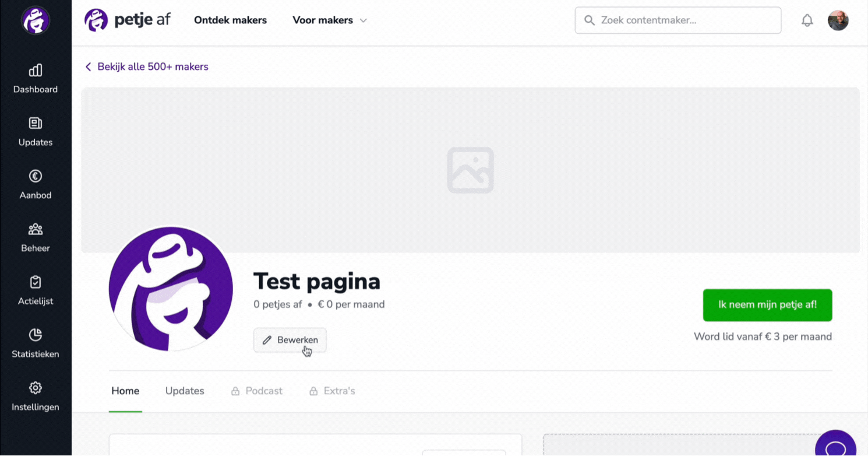Go back via Bekijk alle 500+ makers

146,66
